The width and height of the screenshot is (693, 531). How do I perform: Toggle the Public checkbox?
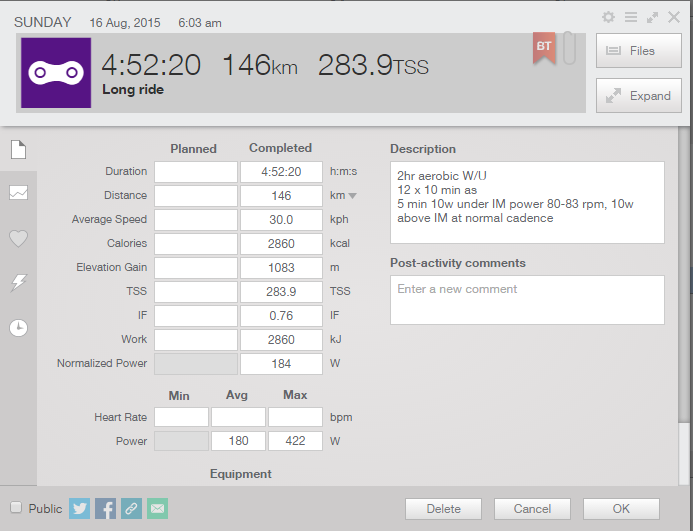[x=16, y=507]
